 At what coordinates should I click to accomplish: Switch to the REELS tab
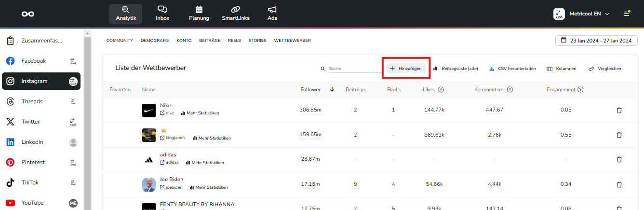(x=234, y=41)
